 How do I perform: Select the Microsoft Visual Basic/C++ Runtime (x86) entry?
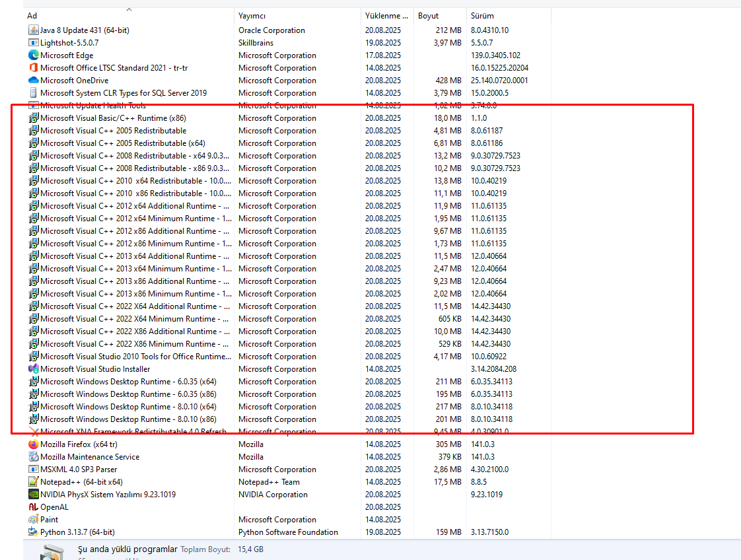(x=113, y=118)
